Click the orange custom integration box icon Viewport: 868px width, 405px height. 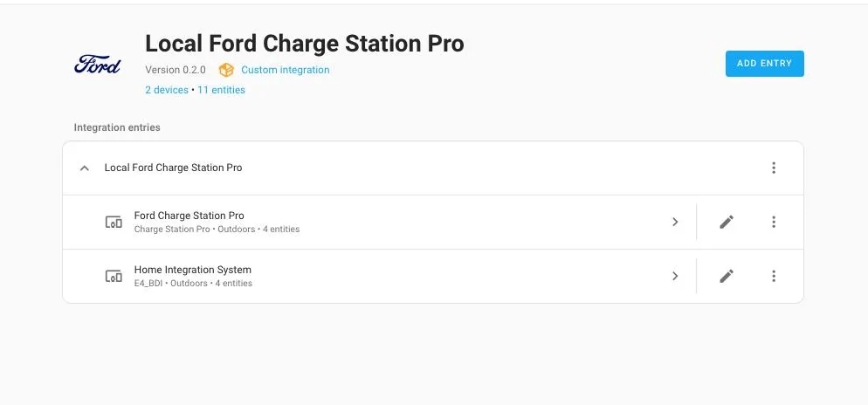[x=226, y=71]
